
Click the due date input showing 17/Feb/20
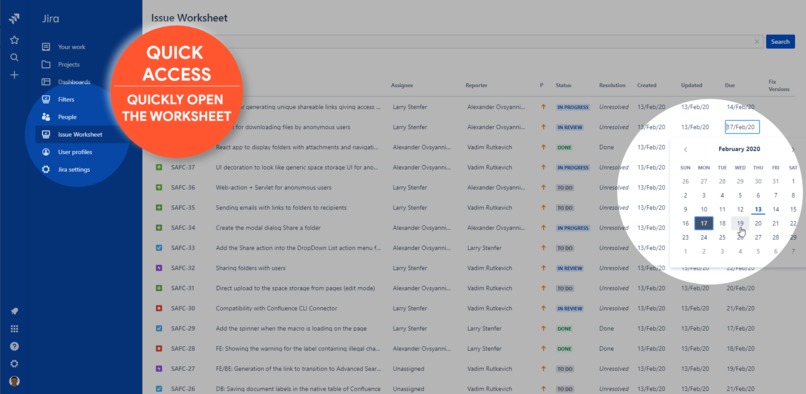[742, 127]
